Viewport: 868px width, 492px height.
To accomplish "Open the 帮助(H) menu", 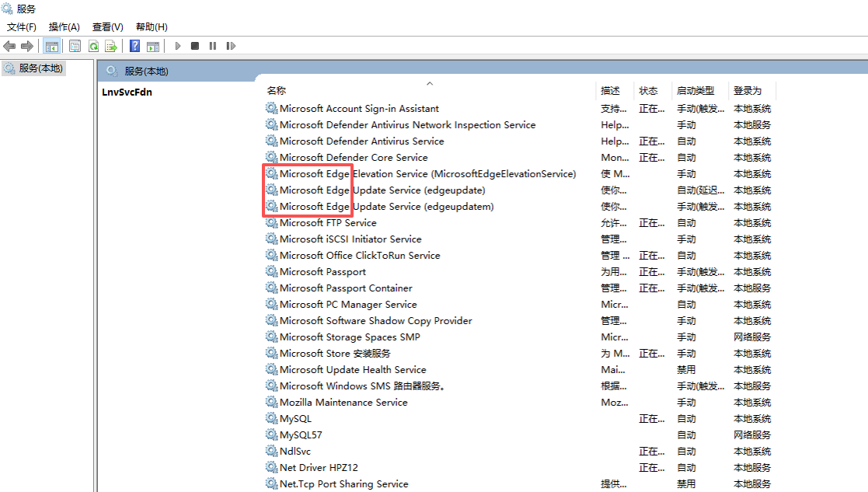I will (151, 26).
